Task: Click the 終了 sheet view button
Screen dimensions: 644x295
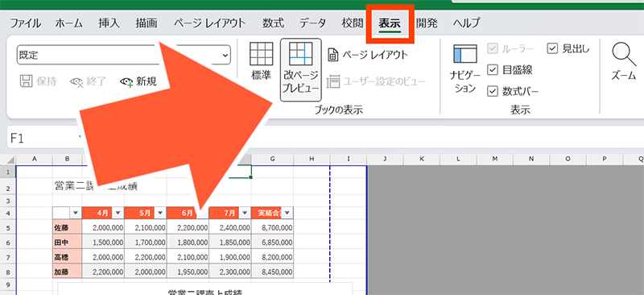Action: click(x=88, y=82)
